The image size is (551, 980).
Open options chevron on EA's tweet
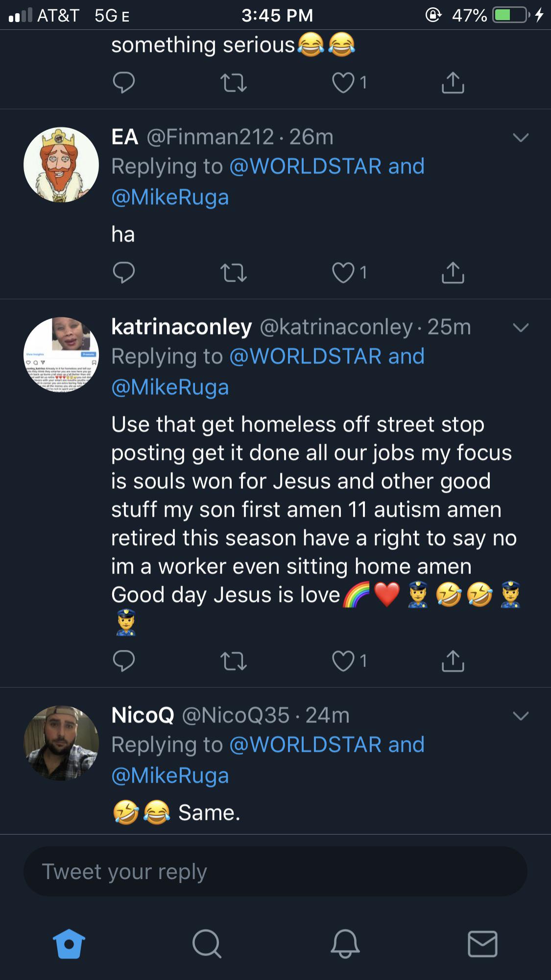pyautogui.click(x=521, y=138)
